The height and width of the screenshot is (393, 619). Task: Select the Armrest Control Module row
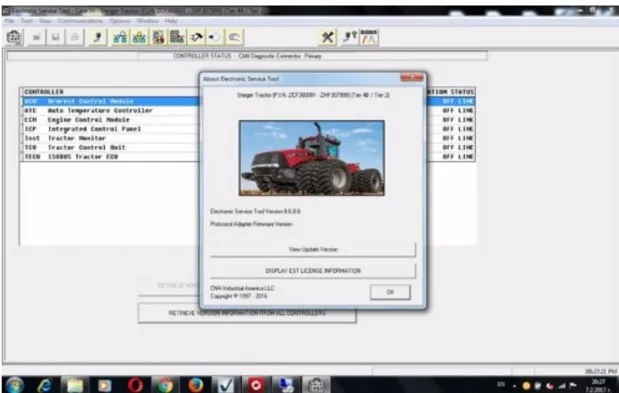(x=248, y=101)
